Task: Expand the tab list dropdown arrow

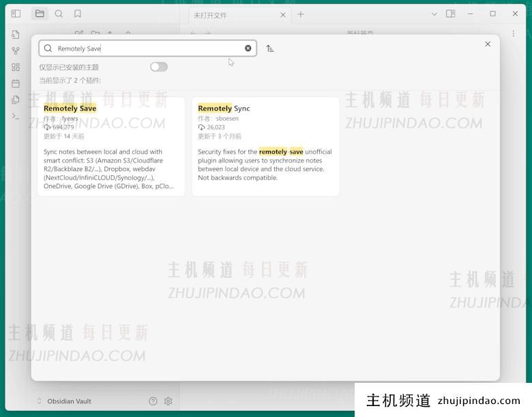Action: pyautogui.click(x=434, y=14)
